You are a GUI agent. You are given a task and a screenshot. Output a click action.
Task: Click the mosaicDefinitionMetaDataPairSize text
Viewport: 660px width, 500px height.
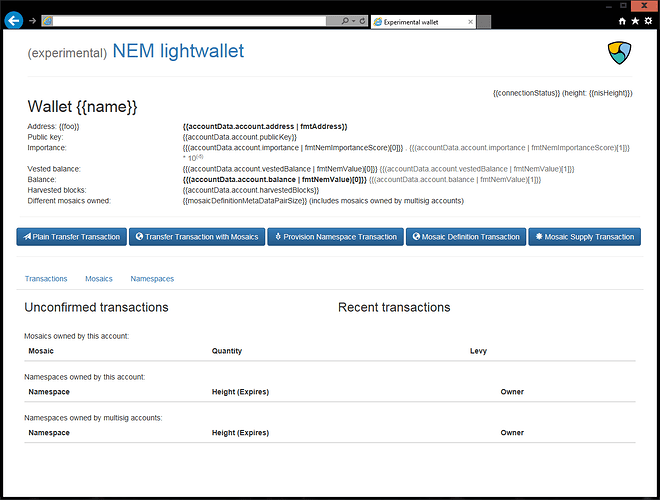coord(245,201)
